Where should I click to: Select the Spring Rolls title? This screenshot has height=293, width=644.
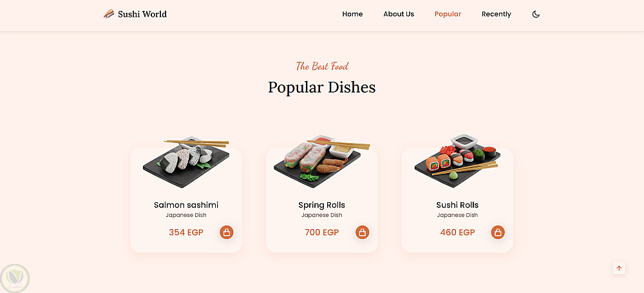pyautogui.click(x=321, y=205)
